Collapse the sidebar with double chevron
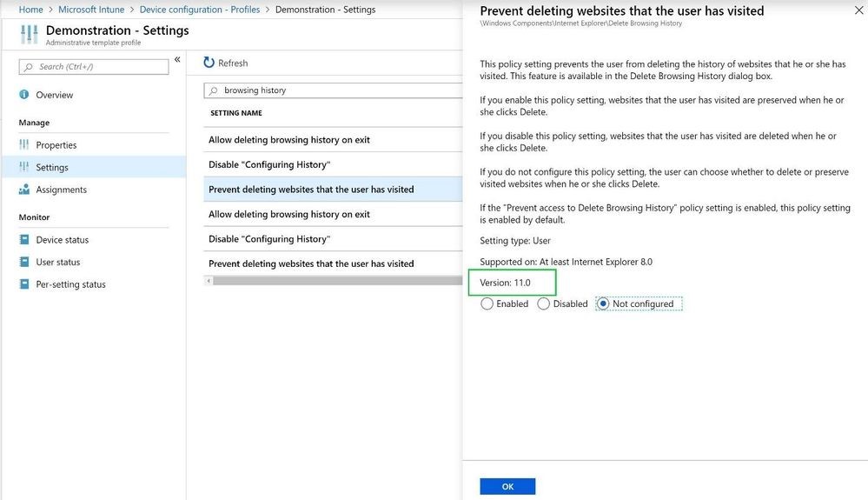868x500 pixels. [x=177, y=59]
